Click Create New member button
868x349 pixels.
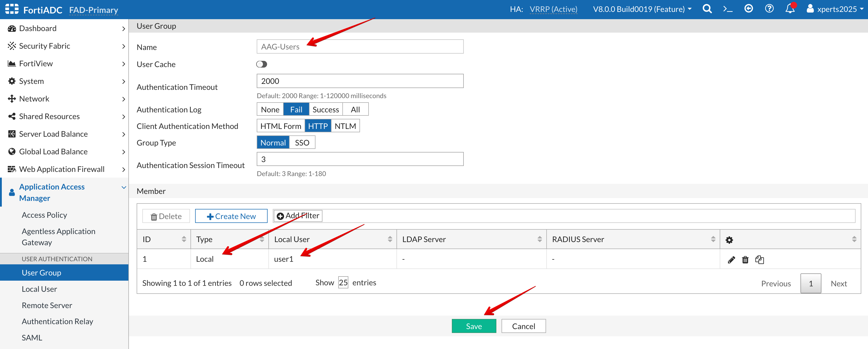231,216
